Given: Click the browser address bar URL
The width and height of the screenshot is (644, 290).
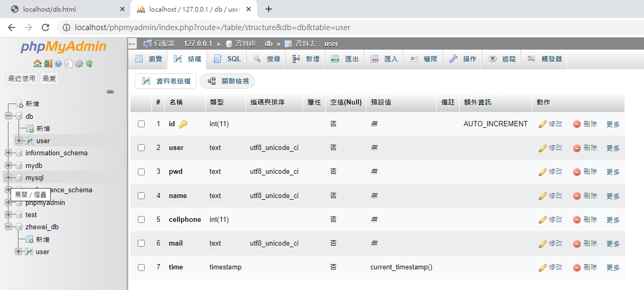Looking at the screenshot, I should click(211, 27).
